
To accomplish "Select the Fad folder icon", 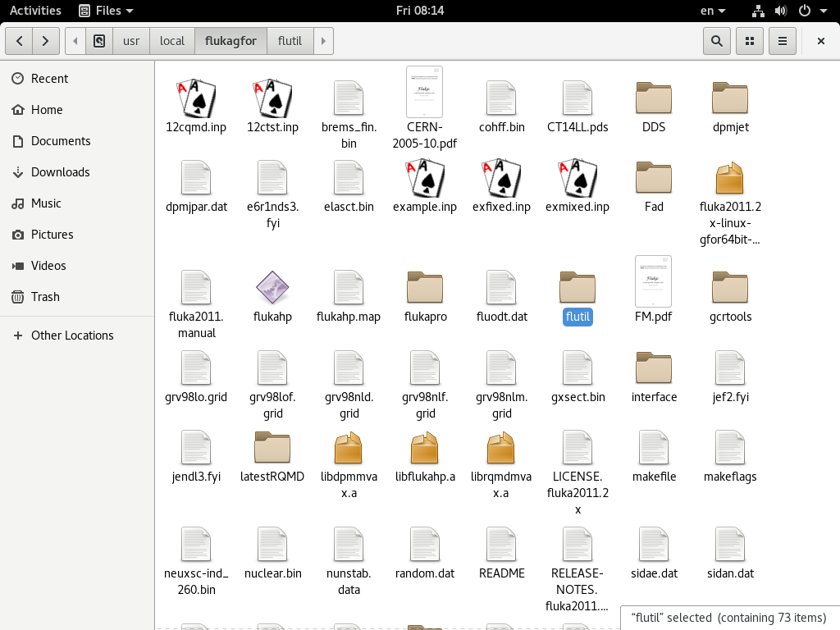I will tap(654, 177).
